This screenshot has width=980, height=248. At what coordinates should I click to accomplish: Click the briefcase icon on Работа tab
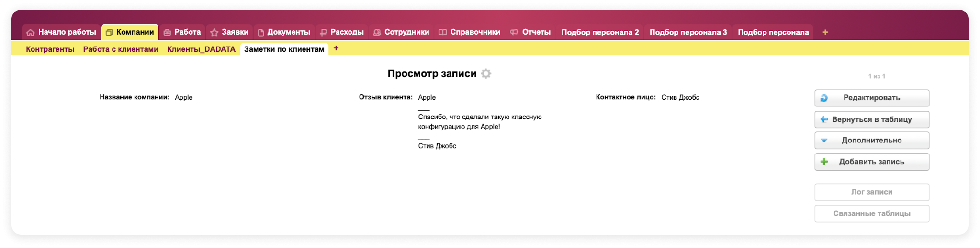point(167,33)
